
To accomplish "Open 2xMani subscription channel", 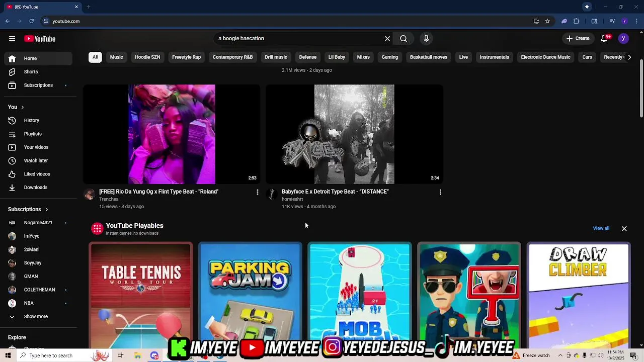I will (x=37, y=249).
